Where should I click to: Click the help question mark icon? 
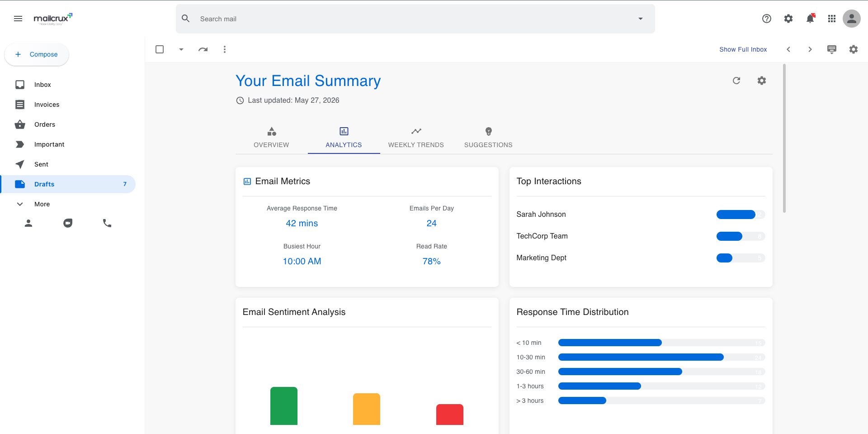click(x=767, y=19)
